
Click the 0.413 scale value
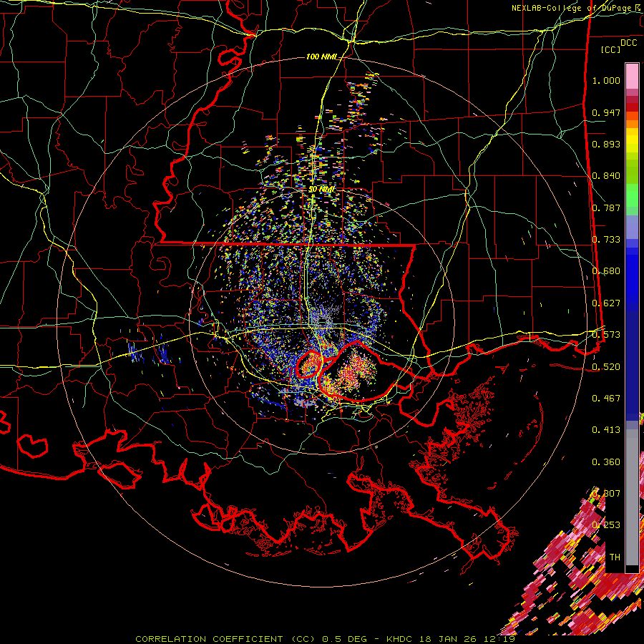click(606, 430)
